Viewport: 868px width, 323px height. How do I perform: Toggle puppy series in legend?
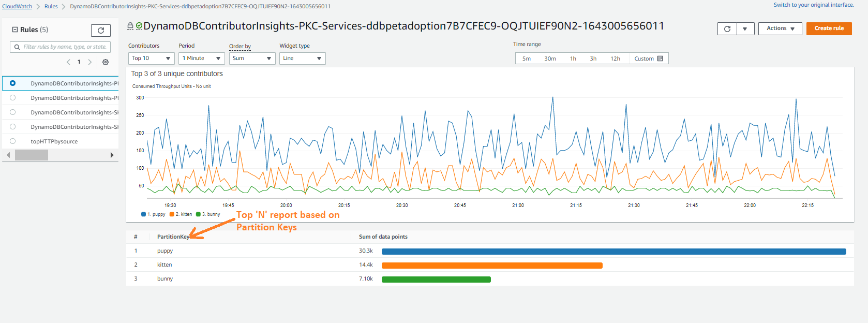(153, 214)
